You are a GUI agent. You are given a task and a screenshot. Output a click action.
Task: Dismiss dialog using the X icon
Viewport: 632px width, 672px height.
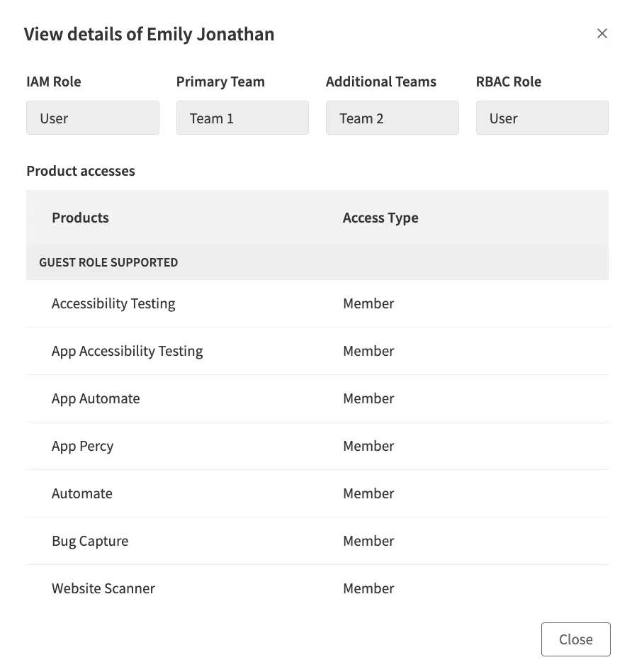tap(602, 33)
